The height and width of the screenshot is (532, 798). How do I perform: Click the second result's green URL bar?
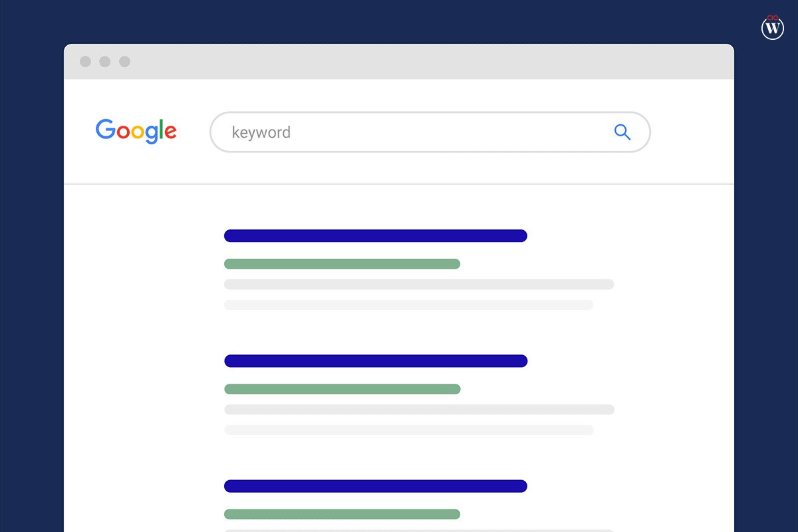click(342, 389)
